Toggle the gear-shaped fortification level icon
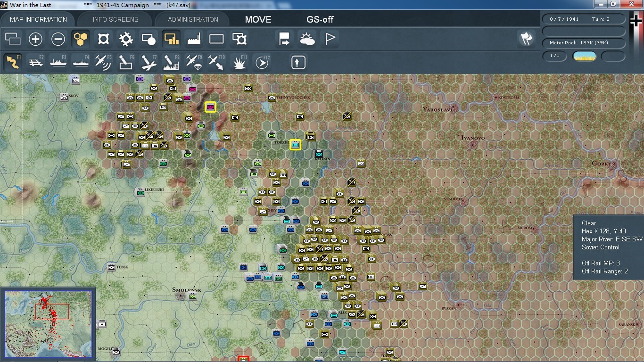Image resolution: width=644 pixels, height=362 pixels. point(126,39)
